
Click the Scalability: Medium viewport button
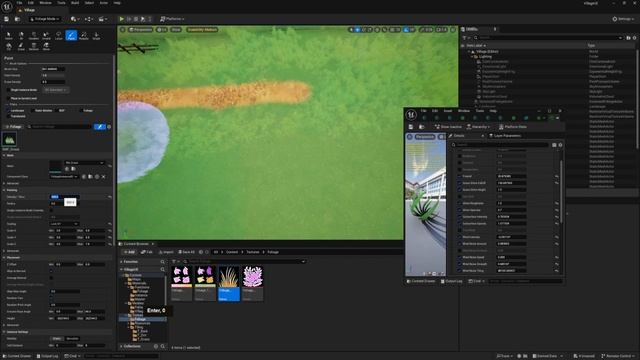pyautogui.click(x=202, y=30)
